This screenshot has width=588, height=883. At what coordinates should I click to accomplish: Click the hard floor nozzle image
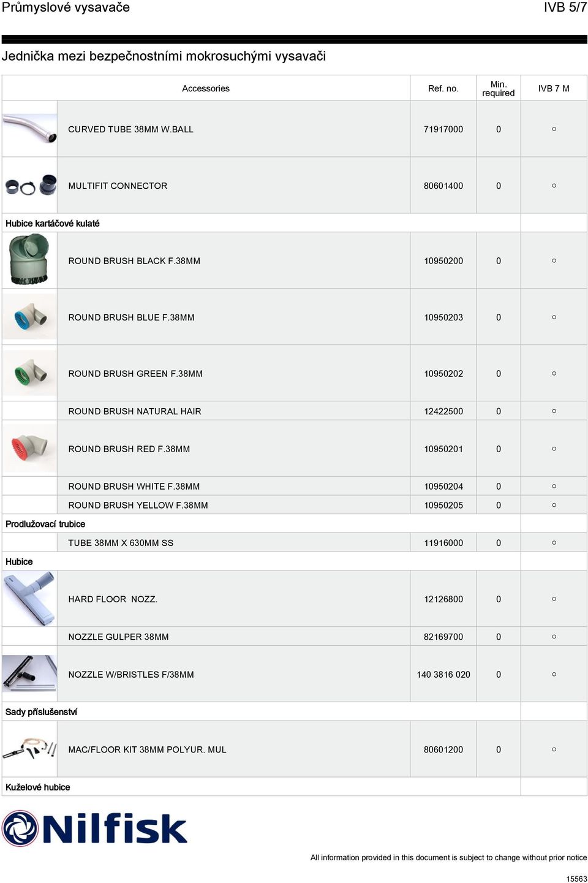point(29,599)
